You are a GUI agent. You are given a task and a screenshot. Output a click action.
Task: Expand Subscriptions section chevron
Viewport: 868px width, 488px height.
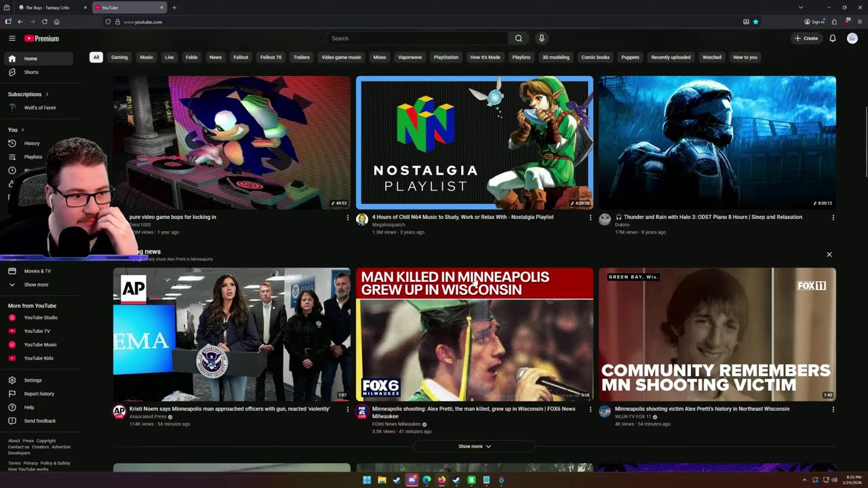click(47, 94)
